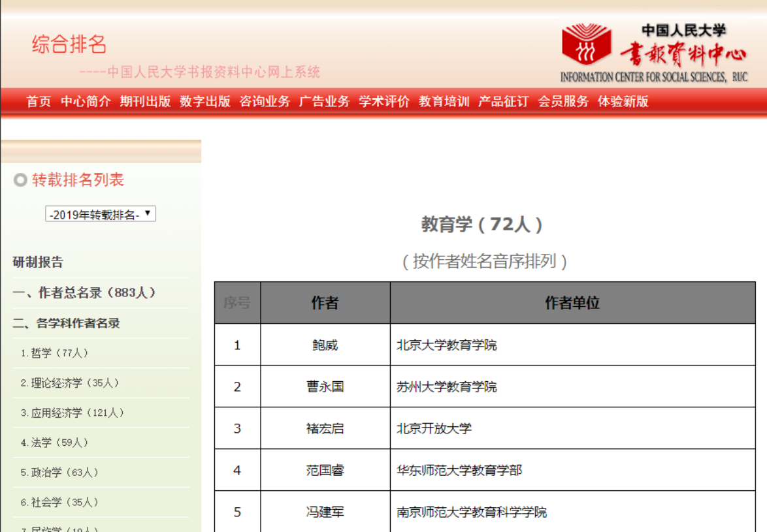Open 作者总名录（883人） link
Viewport: 767px width, 532px height.
tap(84, 293)
